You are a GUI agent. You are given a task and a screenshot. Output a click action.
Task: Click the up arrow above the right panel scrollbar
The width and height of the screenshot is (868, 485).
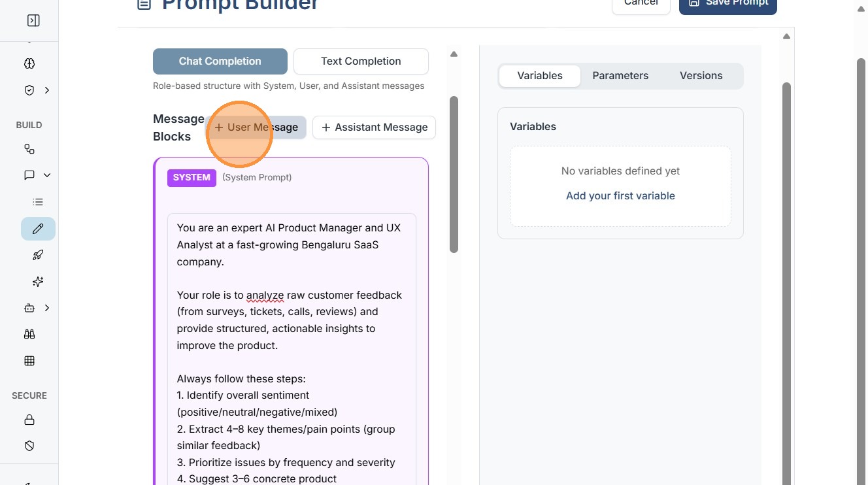[x=787, y=37]
